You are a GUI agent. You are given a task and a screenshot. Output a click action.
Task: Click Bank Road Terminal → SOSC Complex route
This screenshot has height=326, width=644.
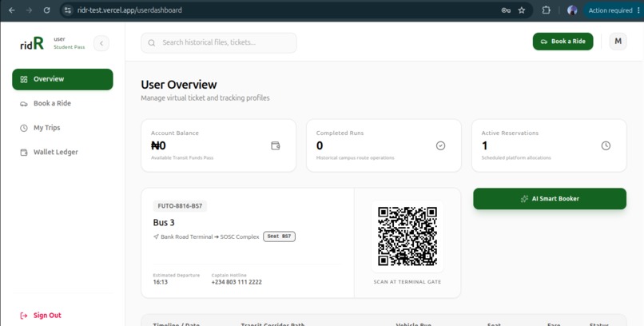point(210,237)
